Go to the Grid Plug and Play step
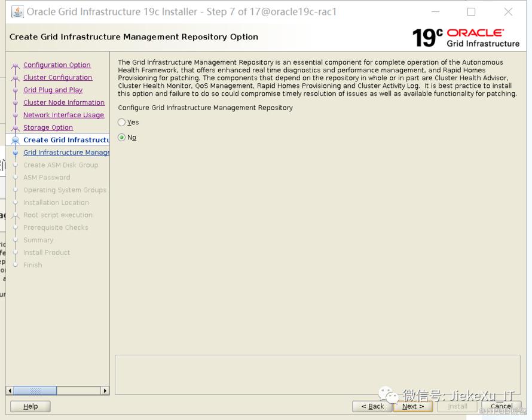This screenshot has height=420, width=532. (x=53, y=90)
